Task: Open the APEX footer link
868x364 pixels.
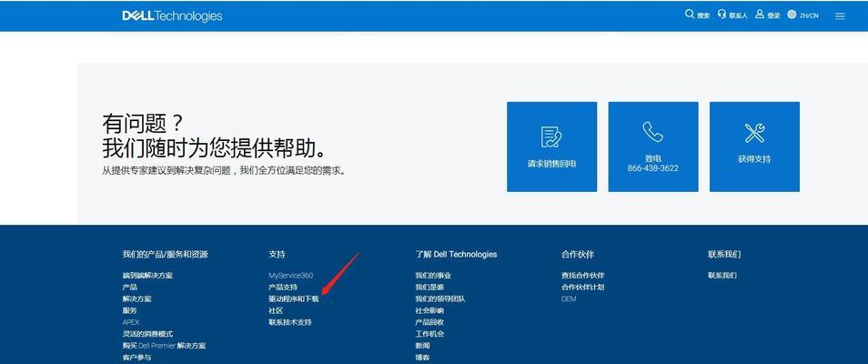Action: 131,322
